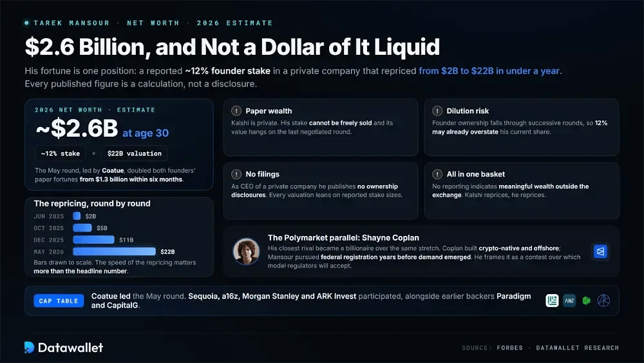This screenshot has width=644, height=363.
Task: Click the CAP TABLE blue badge
Action: 59,301
